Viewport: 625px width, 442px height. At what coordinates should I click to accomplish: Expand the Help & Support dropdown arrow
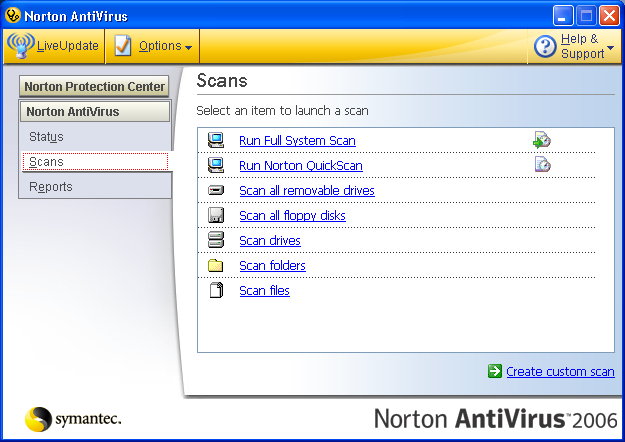tap(610, 47)
